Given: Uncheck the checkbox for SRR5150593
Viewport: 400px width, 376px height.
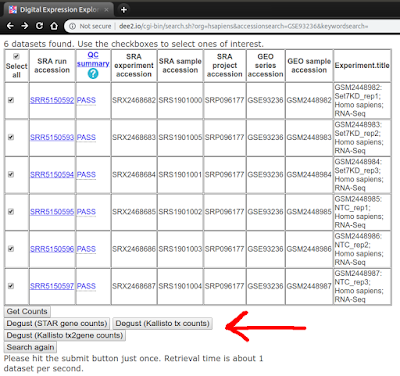Looking at the screenshot, I should tap(11, 137).
